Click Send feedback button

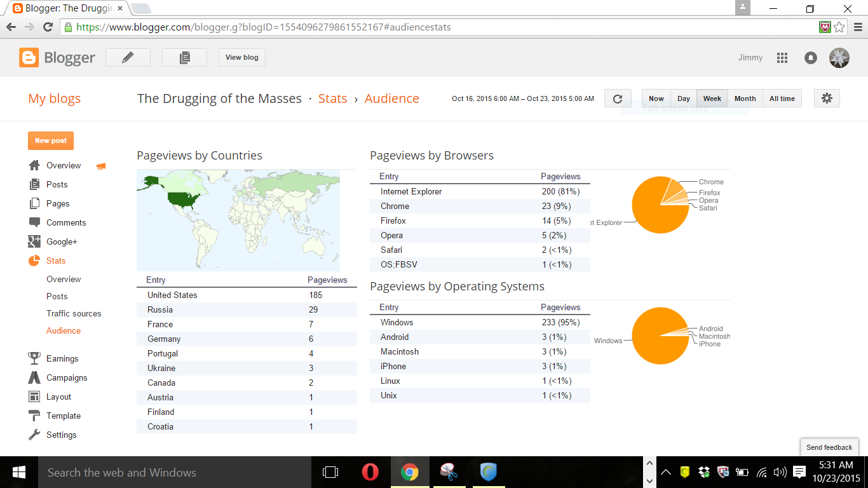(829, 447)
